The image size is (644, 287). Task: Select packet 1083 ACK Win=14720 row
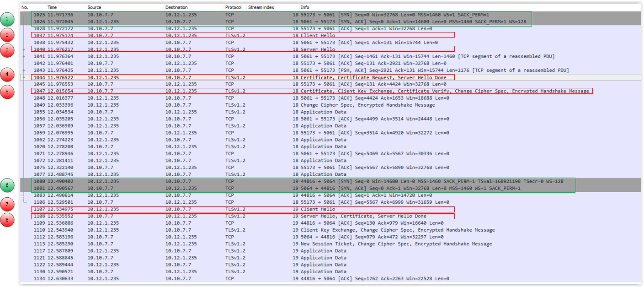pos(330,195)
